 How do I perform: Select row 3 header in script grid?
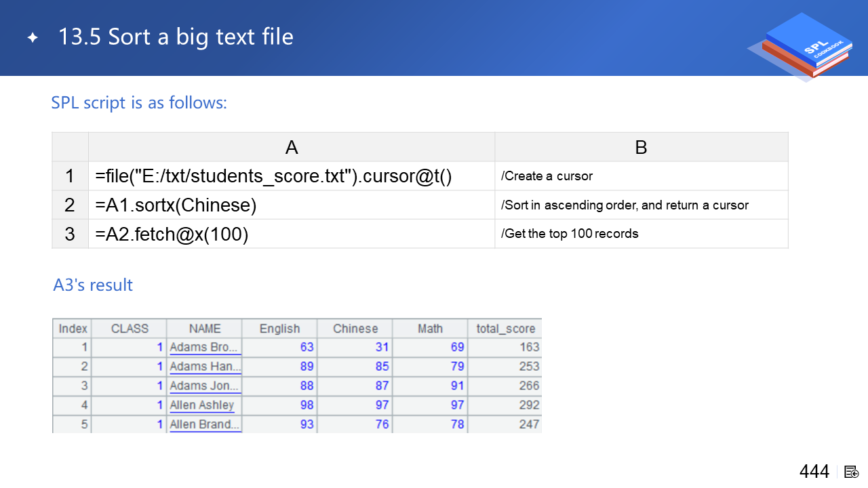point(70,234)
